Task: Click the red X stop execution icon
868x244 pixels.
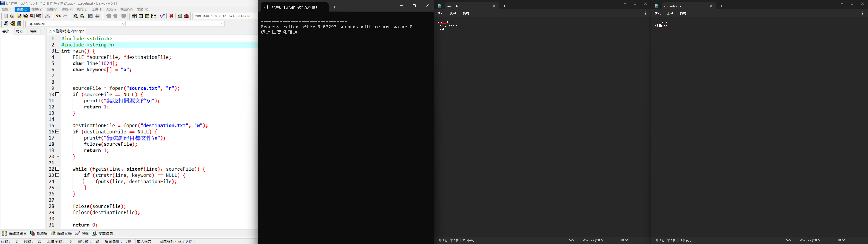Action: [171, 16]
